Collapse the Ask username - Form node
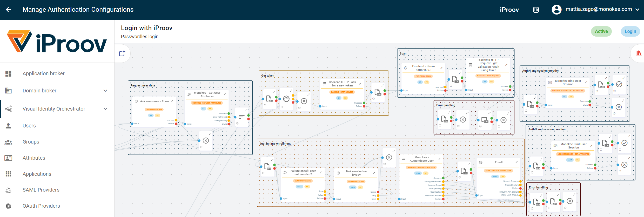 [x=172, y=101]
